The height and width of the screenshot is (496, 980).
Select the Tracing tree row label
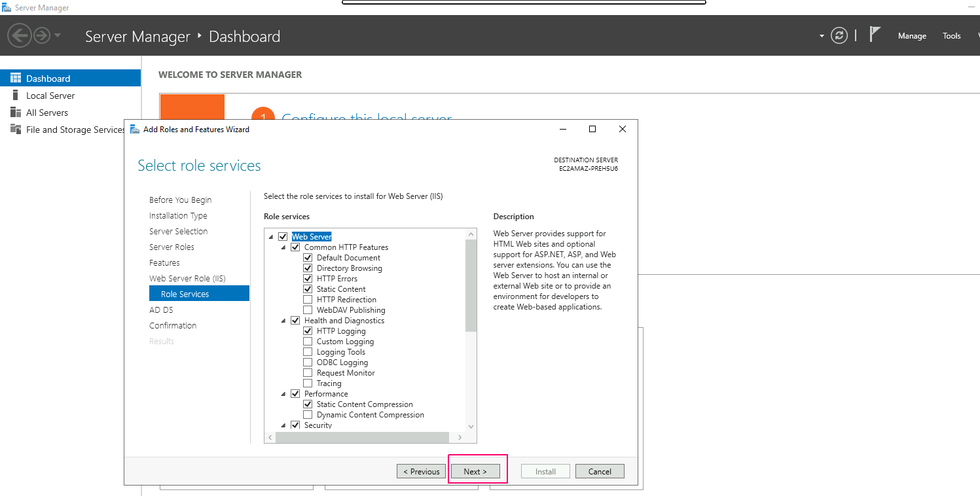pos(329,383)
